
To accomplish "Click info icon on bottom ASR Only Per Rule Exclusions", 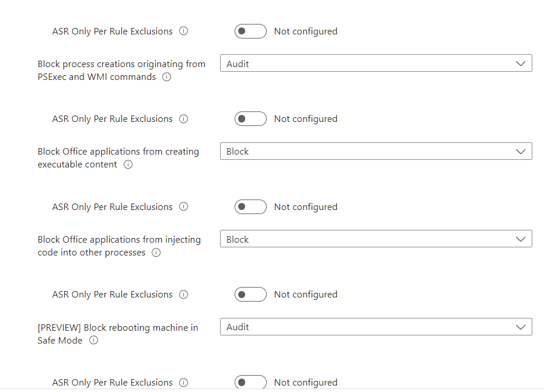I will click(183, 382).
